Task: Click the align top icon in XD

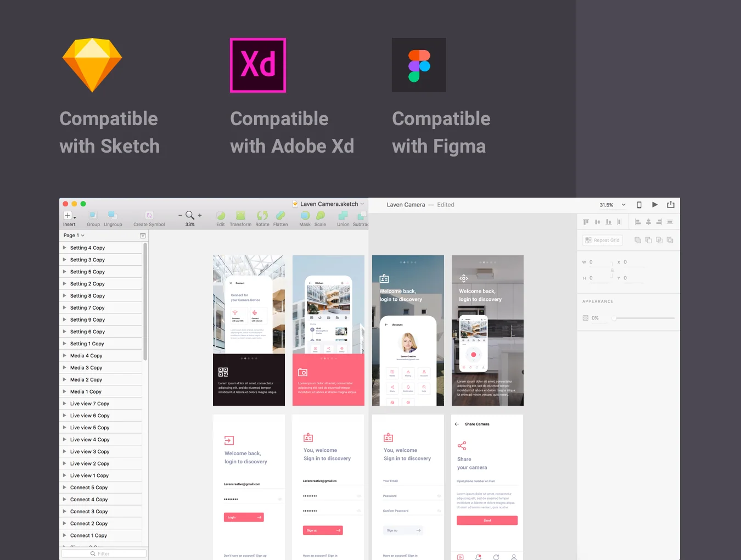Action: coord(586,222)
